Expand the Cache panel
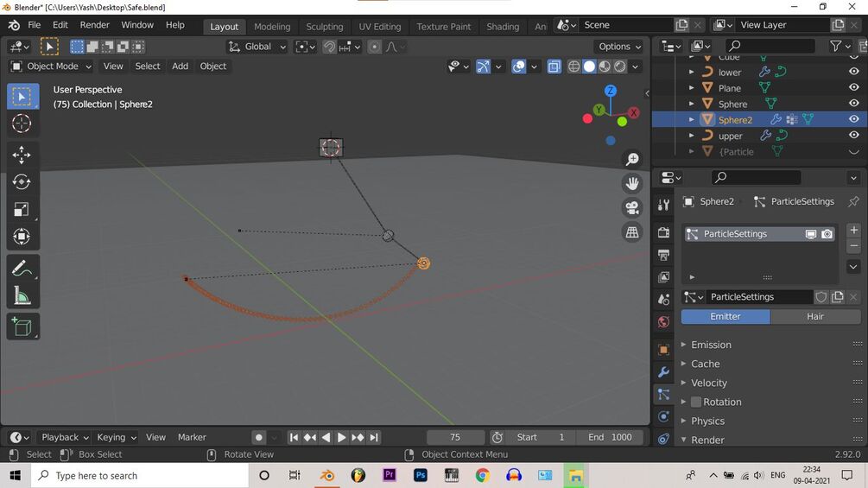This screenshot has width=868, height=488. tap(706, 364)
